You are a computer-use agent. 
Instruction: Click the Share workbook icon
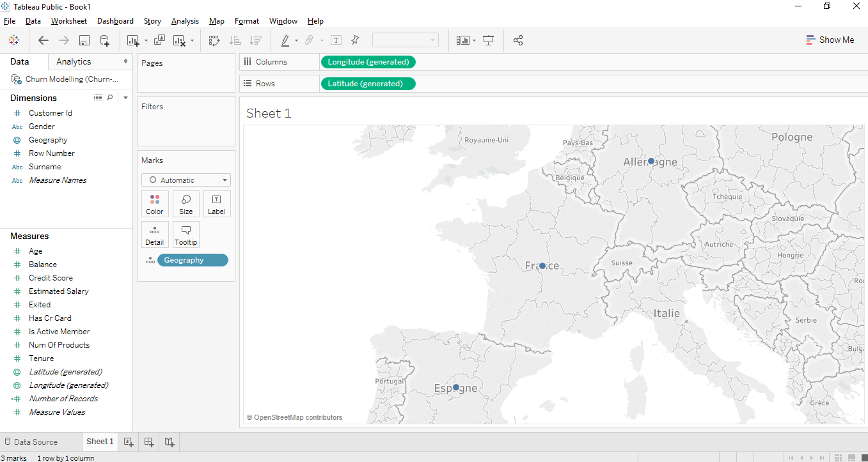(x=518, y=40)
